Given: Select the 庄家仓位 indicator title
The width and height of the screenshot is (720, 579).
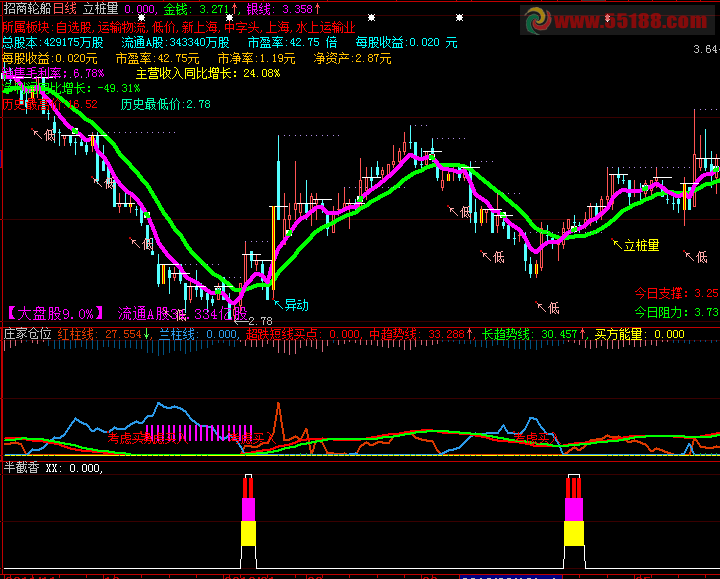Looking at the screenshot, I should (x=28, y=333).
